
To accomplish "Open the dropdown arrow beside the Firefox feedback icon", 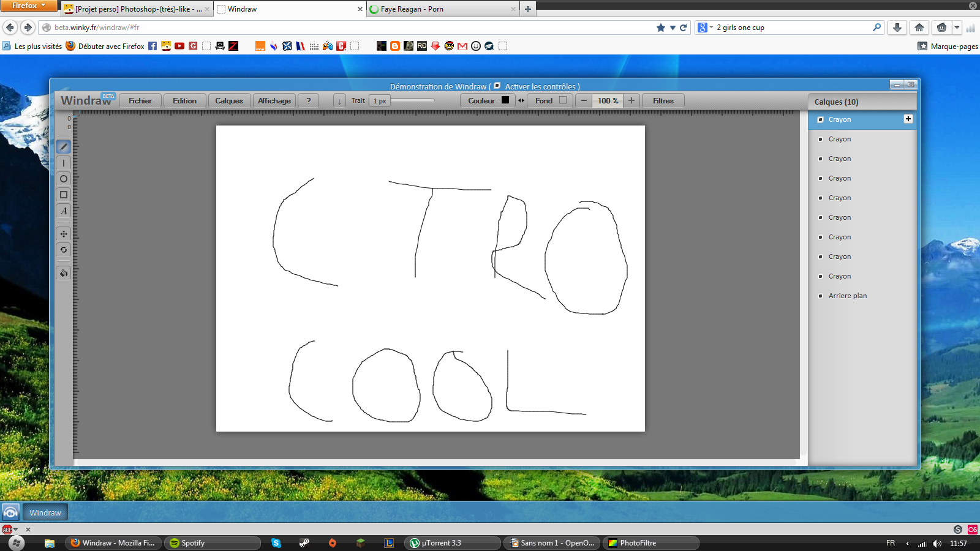I will point(957,28).
